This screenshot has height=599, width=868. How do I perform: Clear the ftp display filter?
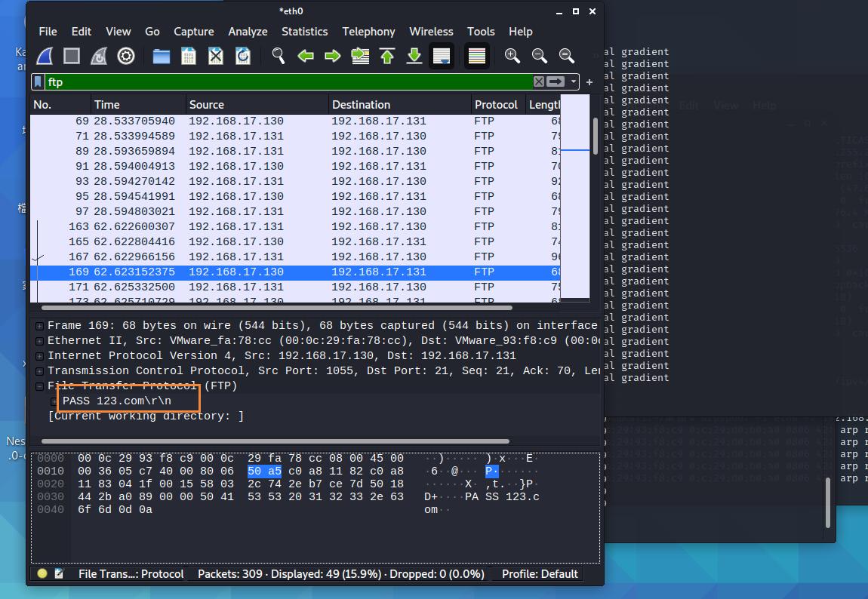click(x=538, y=81)
